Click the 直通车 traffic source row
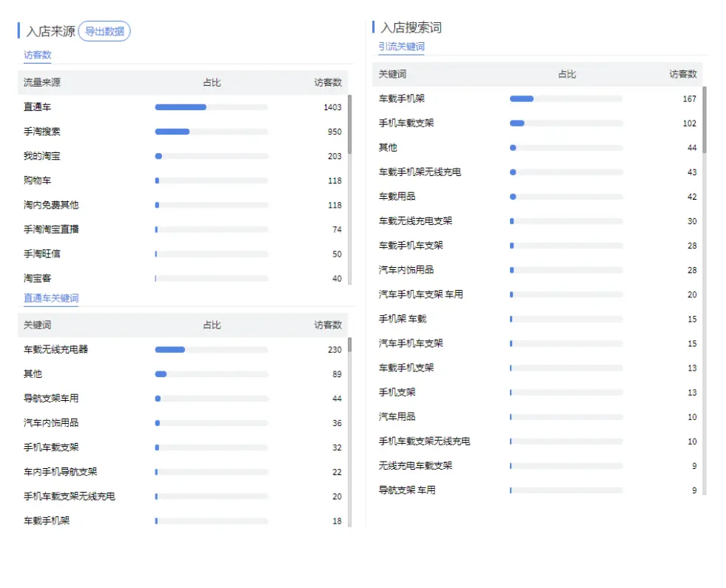Viewport: 726px width, 588px height. pyautogui.click(x=37, y=107)
